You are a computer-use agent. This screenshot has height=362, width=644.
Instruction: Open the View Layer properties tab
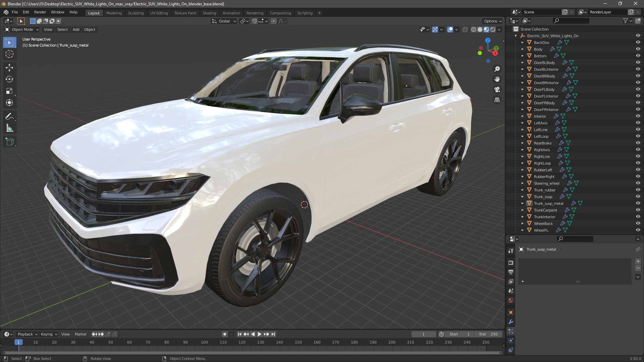coord(511,281)
